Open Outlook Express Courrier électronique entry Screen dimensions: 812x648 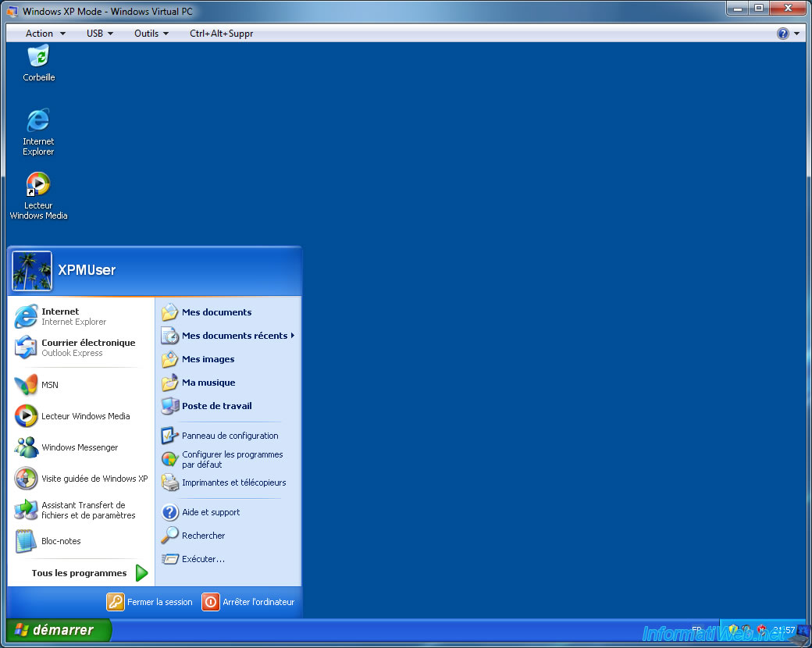[81, 347]
